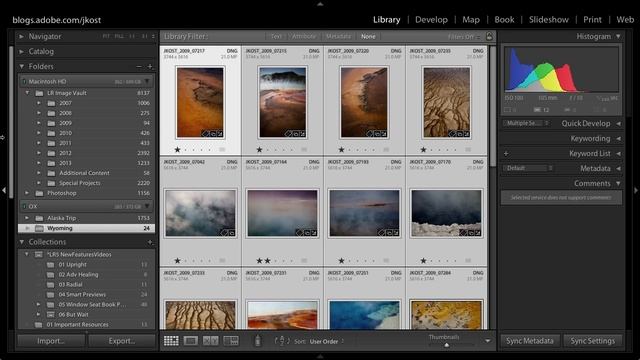Switch to the Slideshow module
This screenshot has height=360, width=640.
click(549, 20)
